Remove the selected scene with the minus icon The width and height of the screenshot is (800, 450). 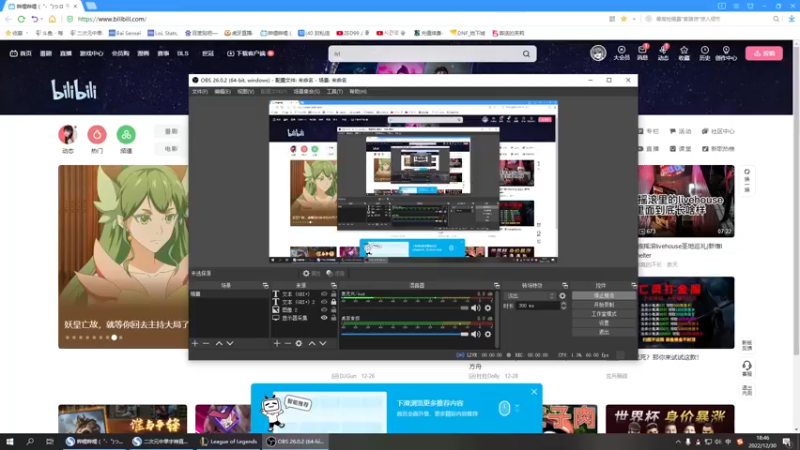point(206,343)
